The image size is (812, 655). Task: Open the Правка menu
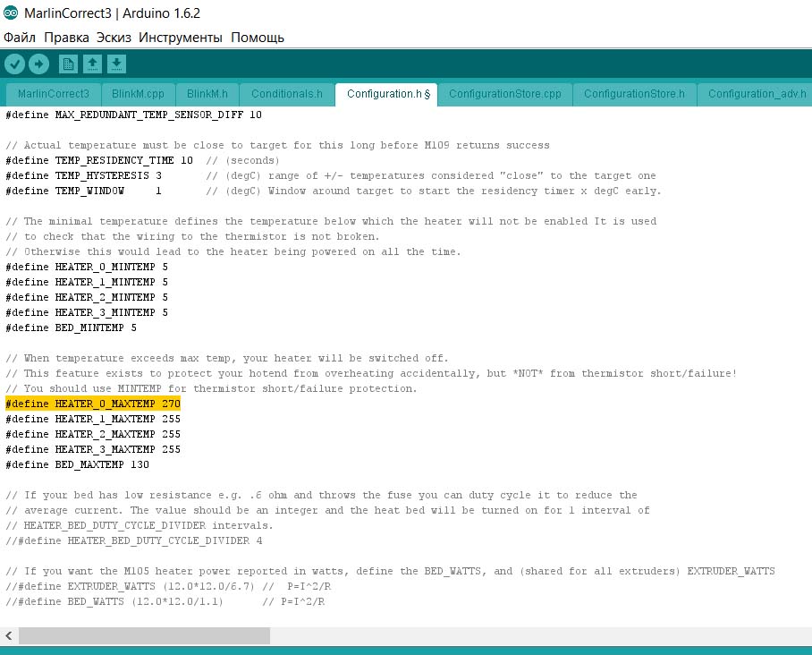66,38
